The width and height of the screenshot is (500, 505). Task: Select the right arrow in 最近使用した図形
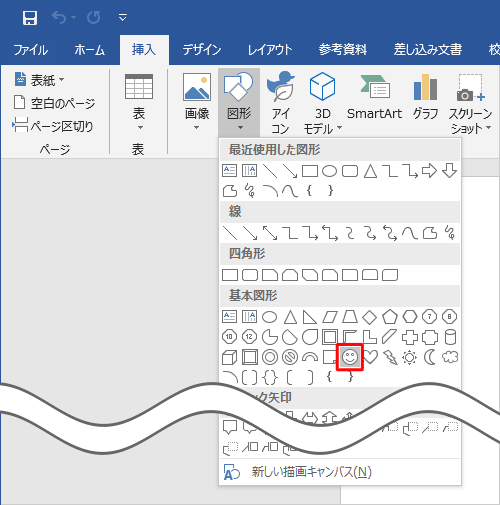click(x=430, y=171)
